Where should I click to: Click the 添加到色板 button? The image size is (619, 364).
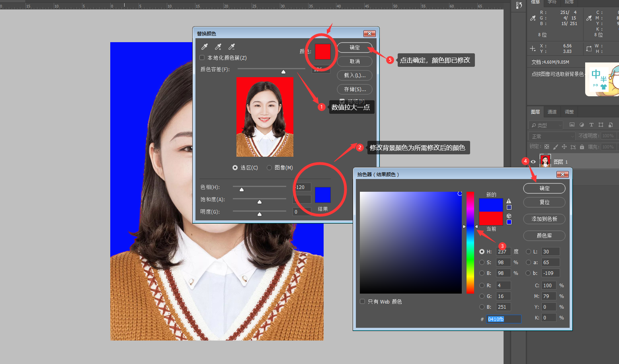(544, 219)
